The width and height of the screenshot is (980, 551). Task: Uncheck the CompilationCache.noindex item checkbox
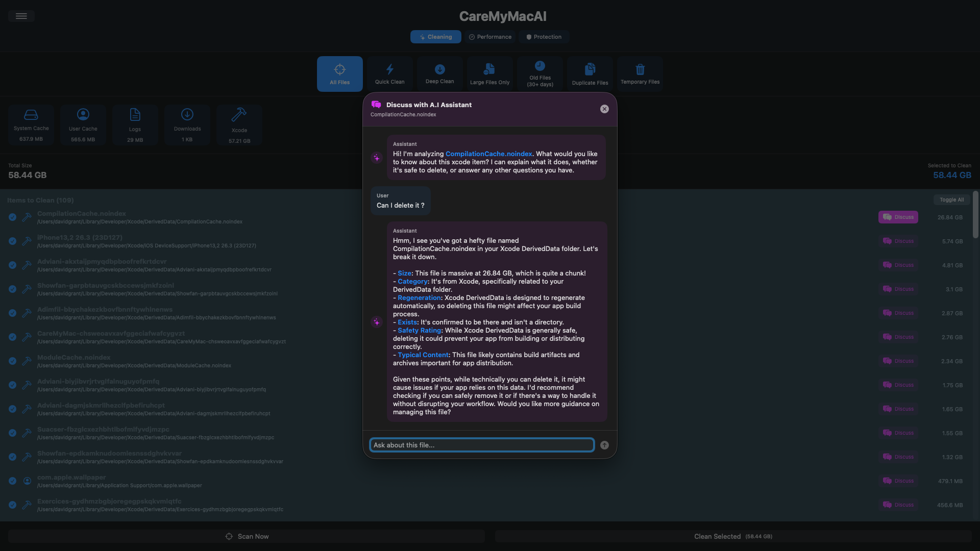point(12,217)
